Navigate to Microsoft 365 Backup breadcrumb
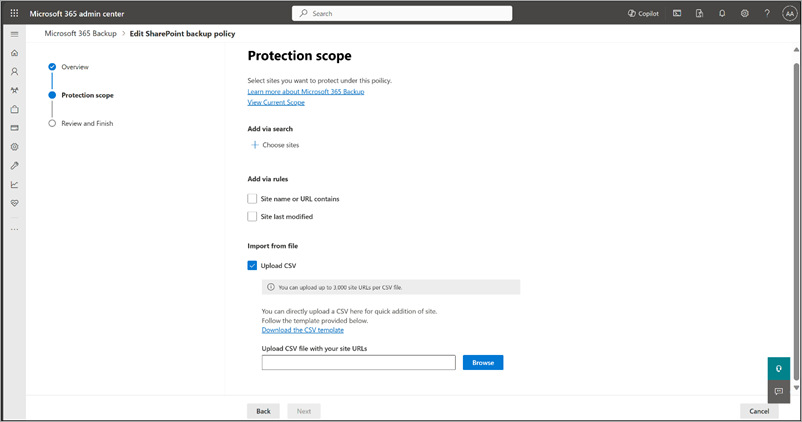Screen dimensions: 802x422 click(80, 33)
